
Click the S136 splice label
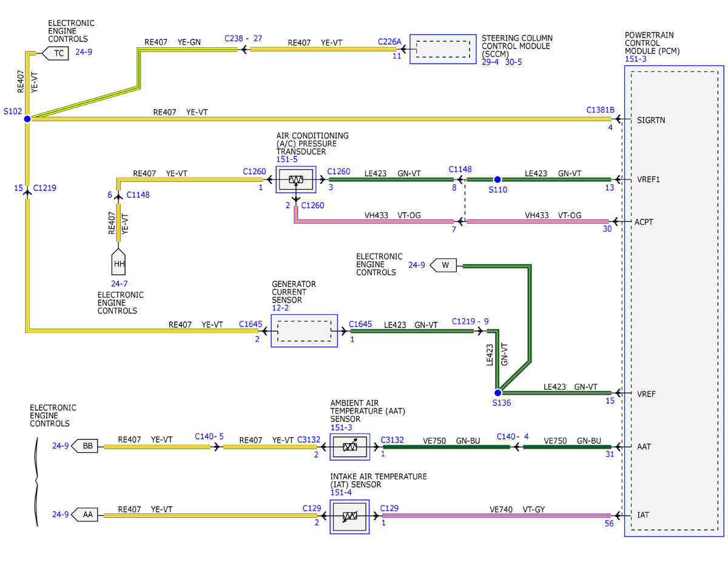(x=502, y=403)
